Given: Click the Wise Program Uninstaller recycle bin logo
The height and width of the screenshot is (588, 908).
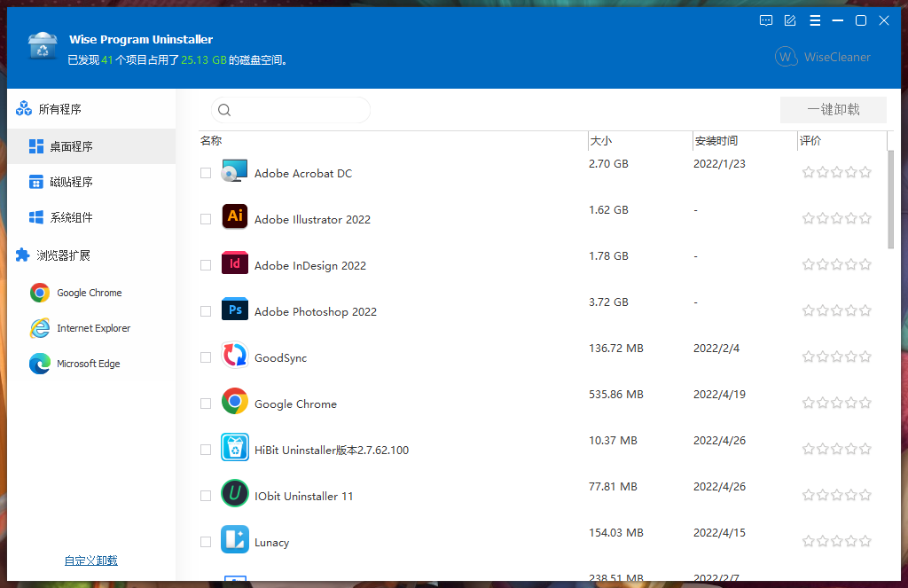Looking at the screenshot, I should coord(43,47).
